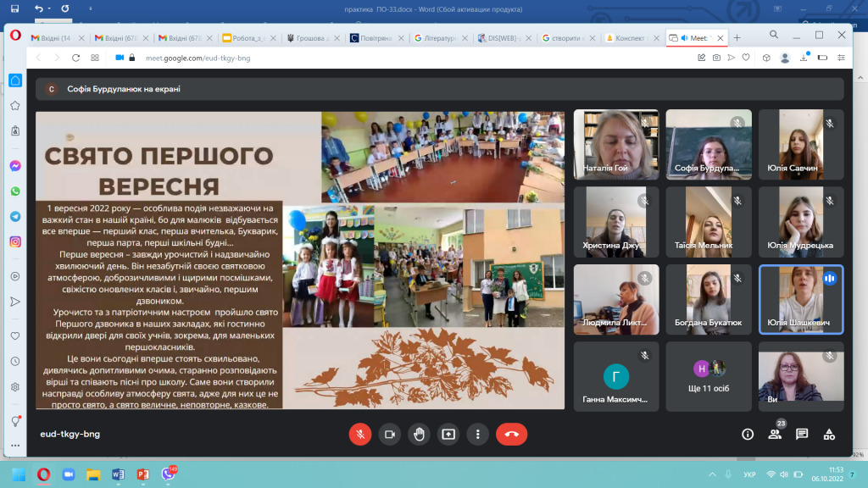The width and height of the screenshot is (868, 488).
Task: Switch to the Конспект browser tab
Action: coord(630,38)
